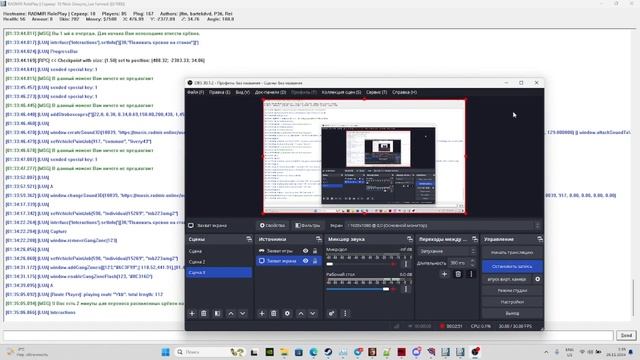Open Рабочий стол channel three-dot options menu
The image size is (640, 360).
406,289
